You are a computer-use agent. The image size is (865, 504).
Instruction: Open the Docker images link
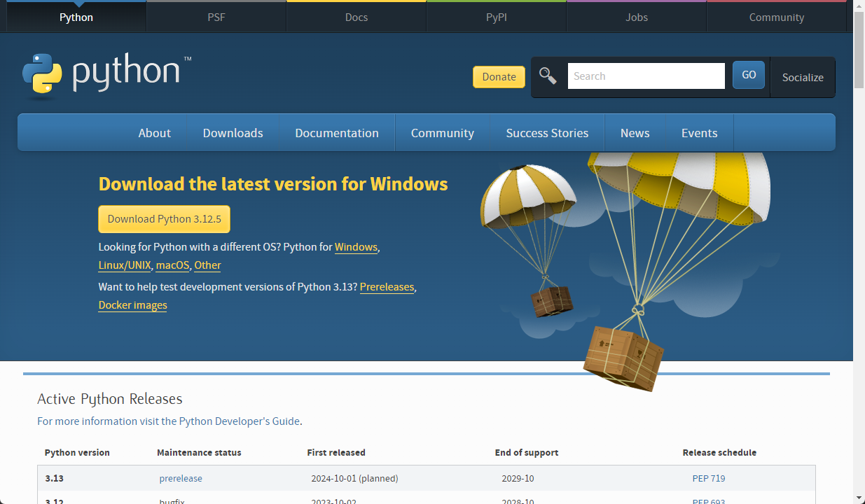click(132, 305)
